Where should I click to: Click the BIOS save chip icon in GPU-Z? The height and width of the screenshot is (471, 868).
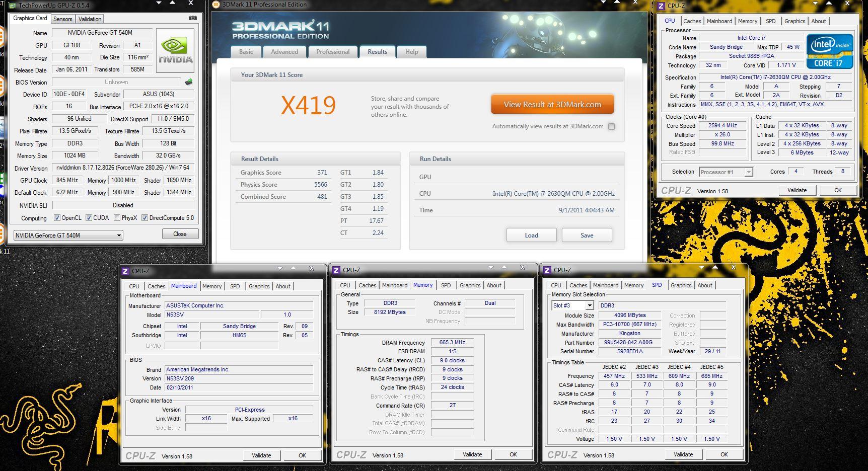point(189,82)
